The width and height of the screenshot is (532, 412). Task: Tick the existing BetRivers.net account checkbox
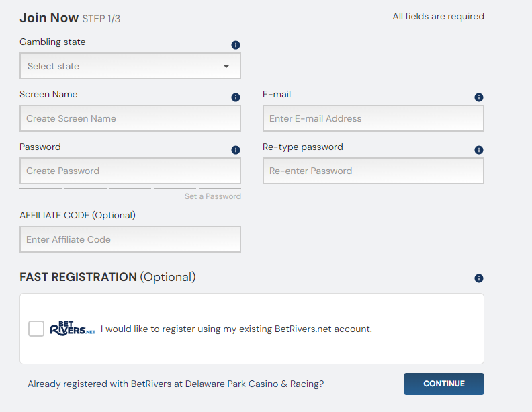click(36, 329)
